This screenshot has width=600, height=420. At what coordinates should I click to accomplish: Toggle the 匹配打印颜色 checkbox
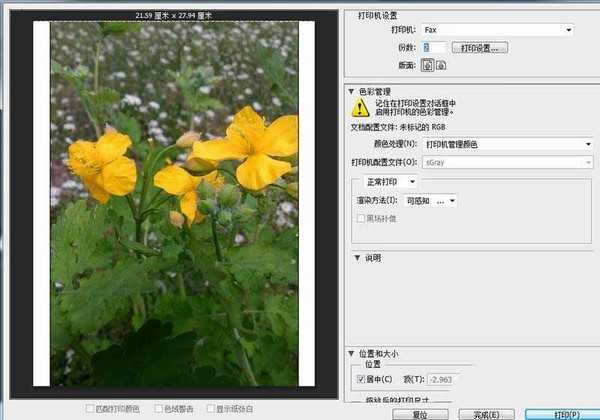pos(90,409)
